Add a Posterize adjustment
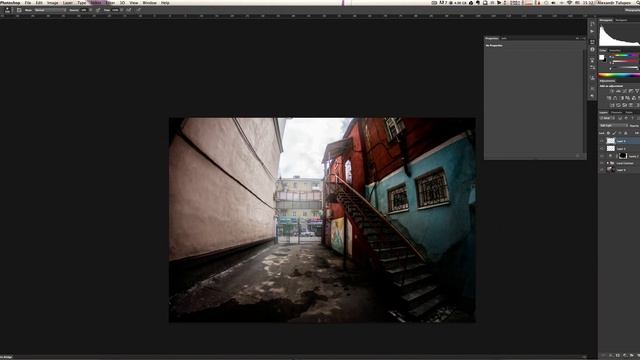 tap(618, 105)
